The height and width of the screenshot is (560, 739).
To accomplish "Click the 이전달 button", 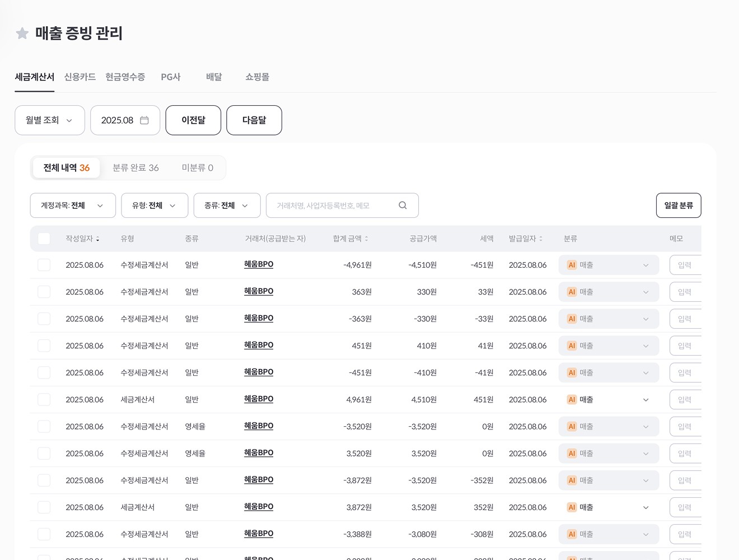I will click(x=193, y=120).
